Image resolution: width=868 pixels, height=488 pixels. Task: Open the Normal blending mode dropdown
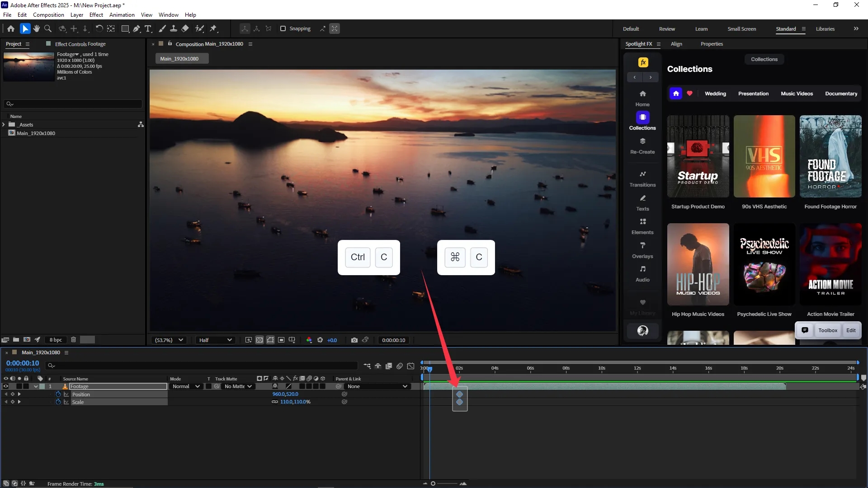(x=185, y=386)
